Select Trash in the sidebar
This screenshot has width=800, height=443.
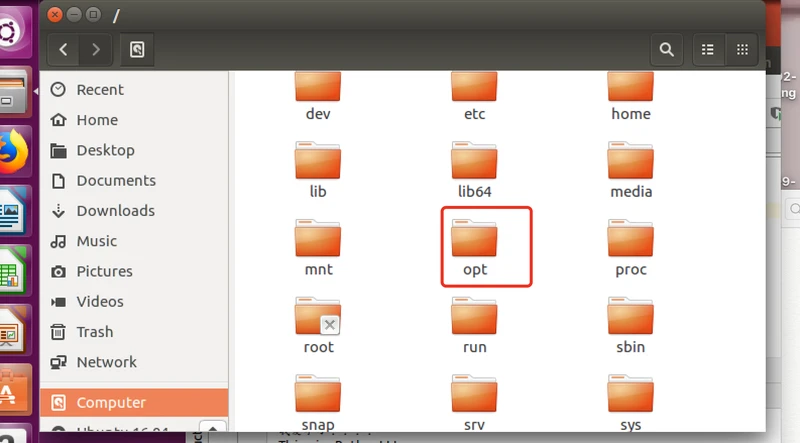(x=94, y=331)
